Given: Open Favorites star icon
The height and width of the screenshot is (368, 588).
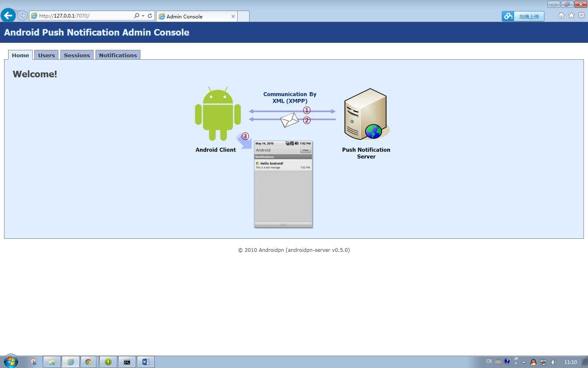Looking at the screenshot, I should 571,16.
